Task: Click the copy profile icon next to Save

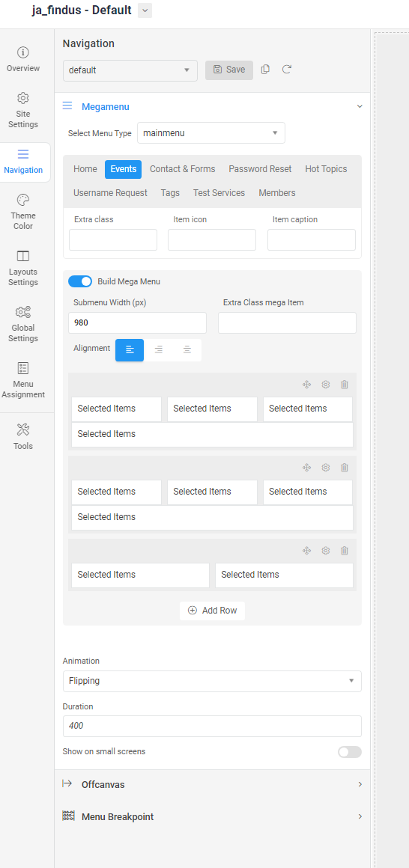Action: (x=265, y=70)
